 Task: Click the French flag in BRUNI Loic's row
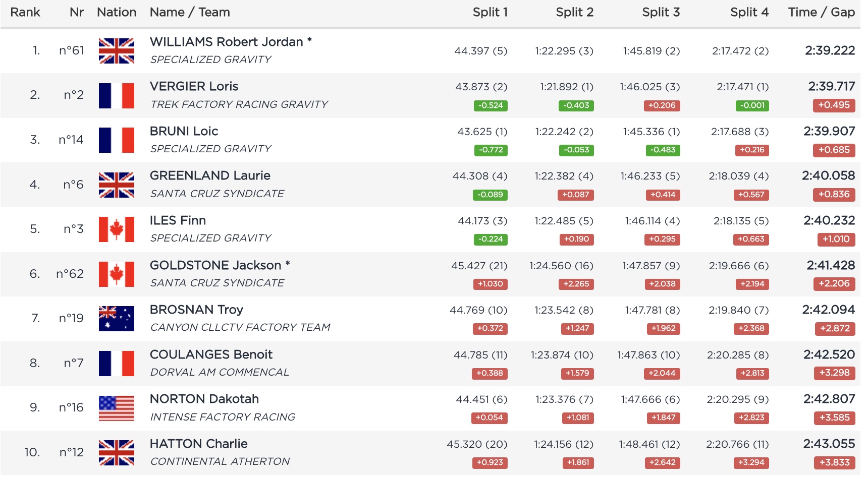pos(116,140)
